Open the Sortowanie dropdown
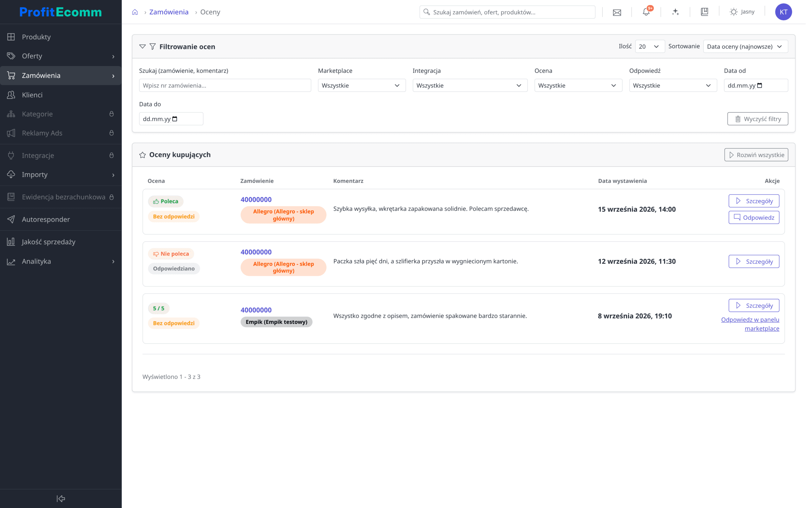The width and height of the screenshot is (812, 508). pyautogui.click(x=745, y=46)
